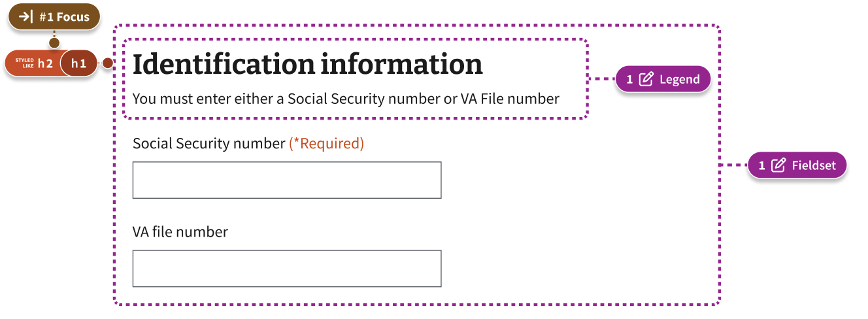Click the tab-arrow icon in Focus badge
Image resolution: width=868 pixels, height=319 pixels.
26,17
